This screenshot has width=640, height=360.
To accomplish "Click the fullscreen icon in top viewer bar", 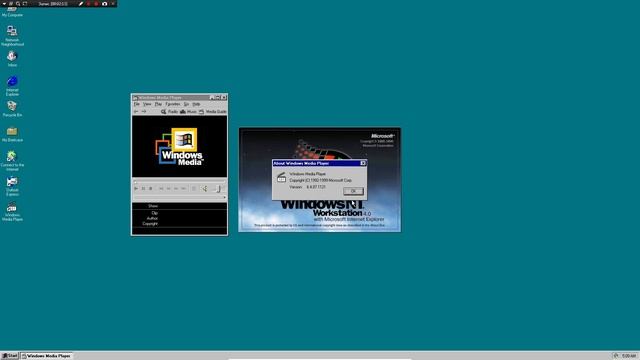I will pos(25,4).
